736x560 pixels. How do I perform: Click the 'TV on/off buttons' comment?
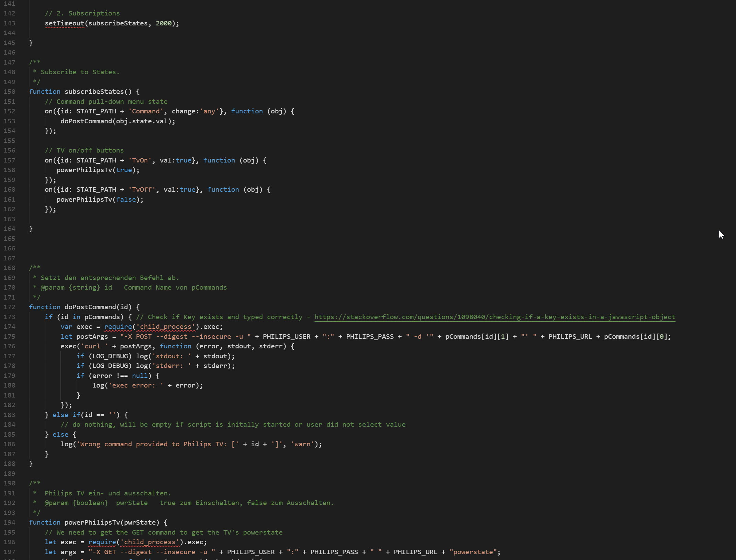[84, 150]
